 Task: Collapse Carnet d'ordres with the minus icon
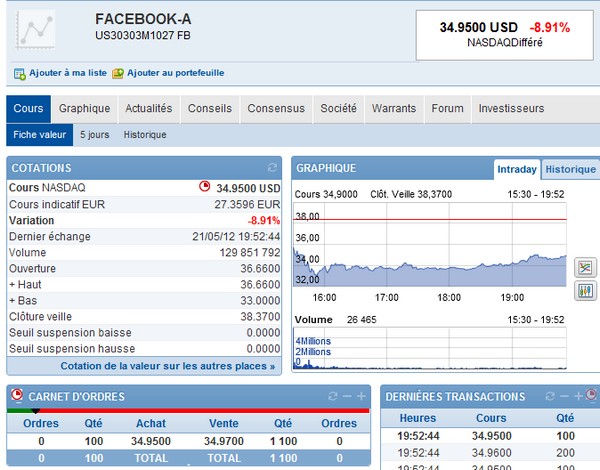click(x=347, y=396)
